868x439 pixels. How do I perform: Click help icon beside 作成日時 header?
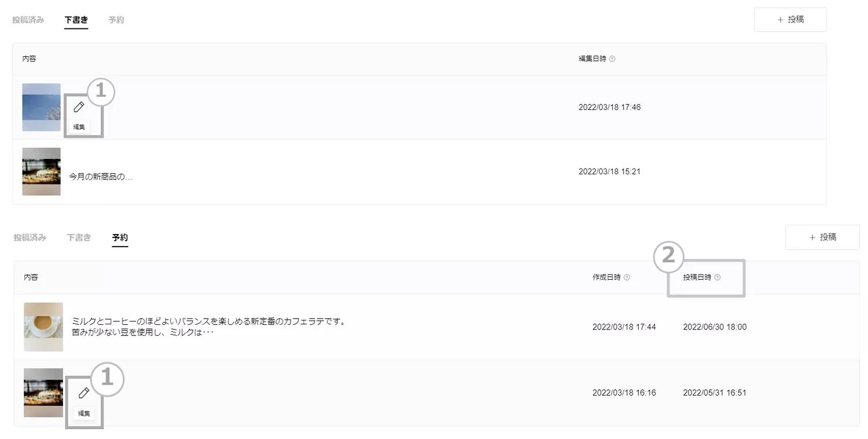click(x=627, y=277)
